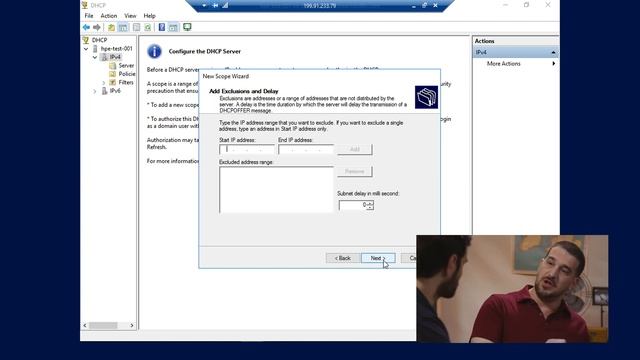
Task: Click the Back arrow toolbar icon
Action: tap(86, 27)
